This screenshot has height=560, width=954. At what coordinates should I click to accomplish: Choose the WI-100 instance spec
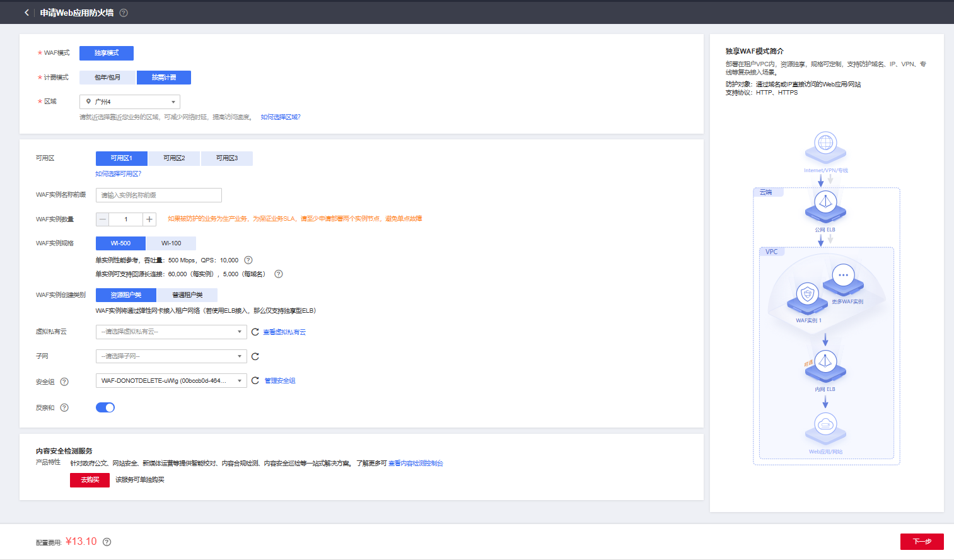pyautogui.click(x=171, y=243)
